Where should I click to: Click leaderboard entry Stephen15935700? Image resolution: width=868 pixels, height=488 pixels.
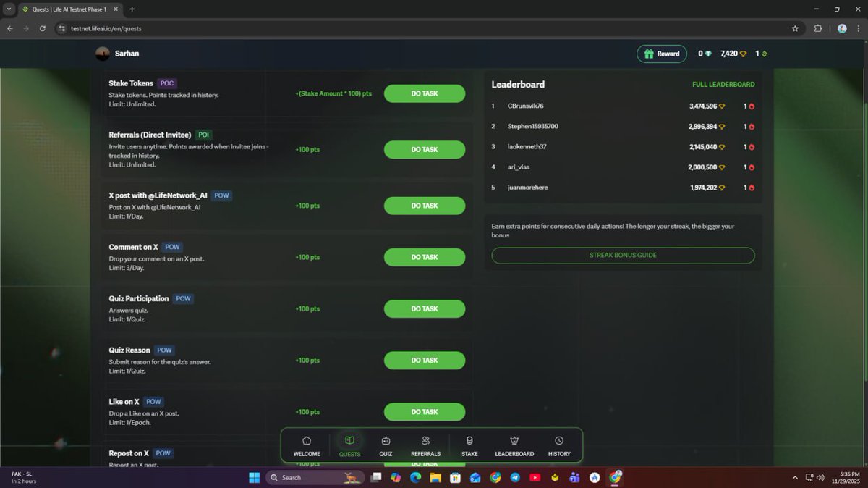pyautogui.click(x=532, y=127)
